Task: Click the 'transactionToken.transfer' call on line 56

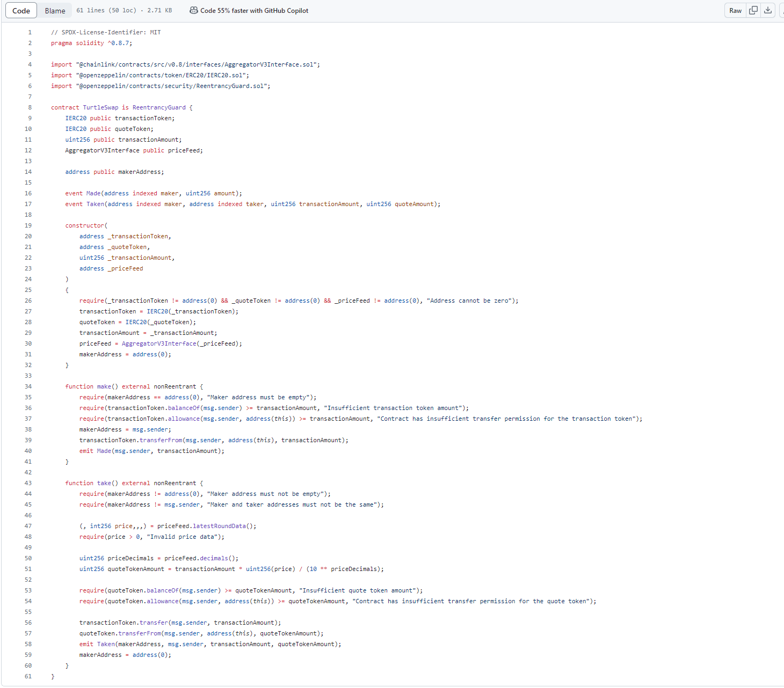Action: pyautogui.click(x=180, y=623)
